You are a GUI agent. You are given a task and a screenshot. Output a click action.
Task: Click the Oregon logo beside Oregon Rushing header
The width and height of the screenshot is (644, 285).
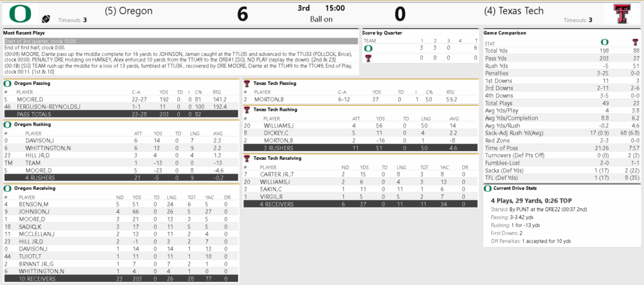8,124
